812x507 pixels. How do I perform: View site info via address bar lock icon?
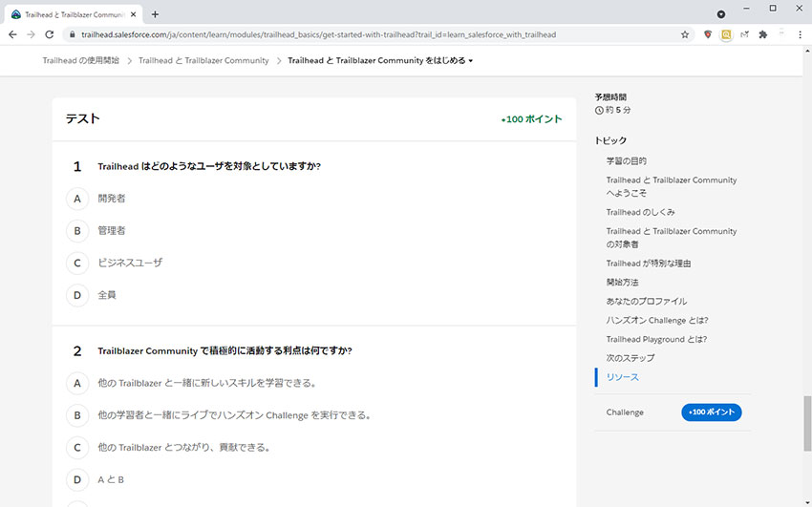[x=72, y=34]
